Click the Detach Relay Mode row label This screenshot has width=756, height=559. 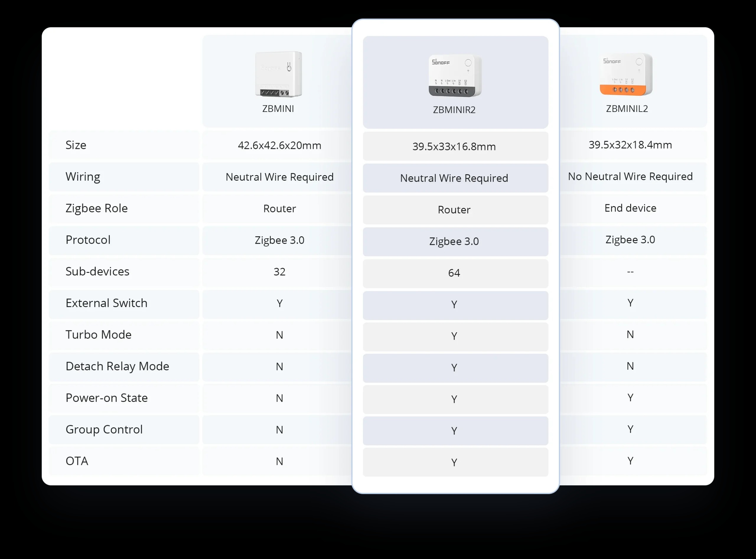117,366
